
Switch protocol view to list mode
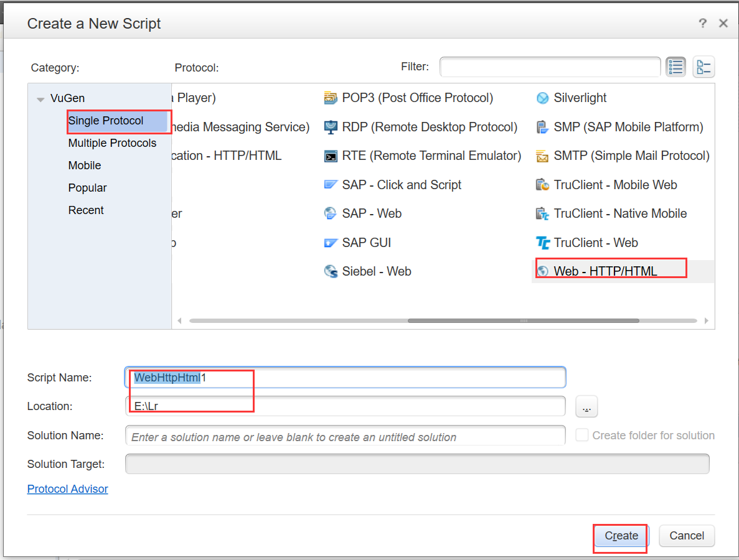coord(675,67)
